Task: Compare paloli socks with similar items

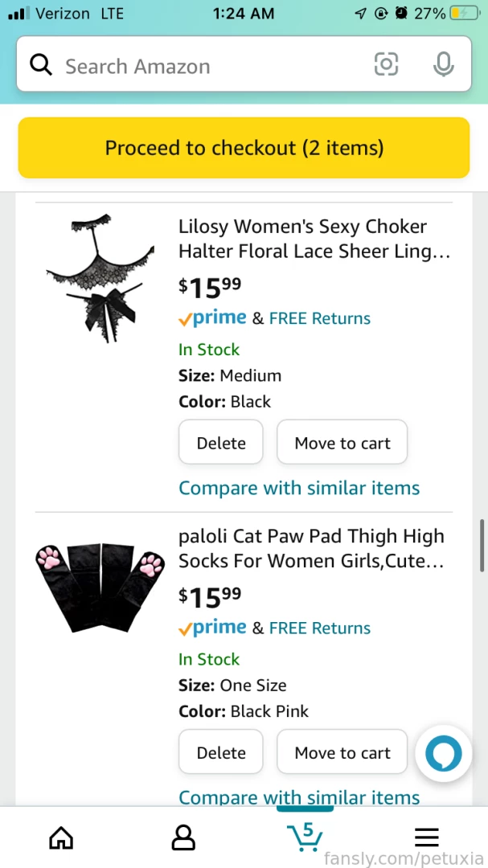Action: click(x=299, y=798)
